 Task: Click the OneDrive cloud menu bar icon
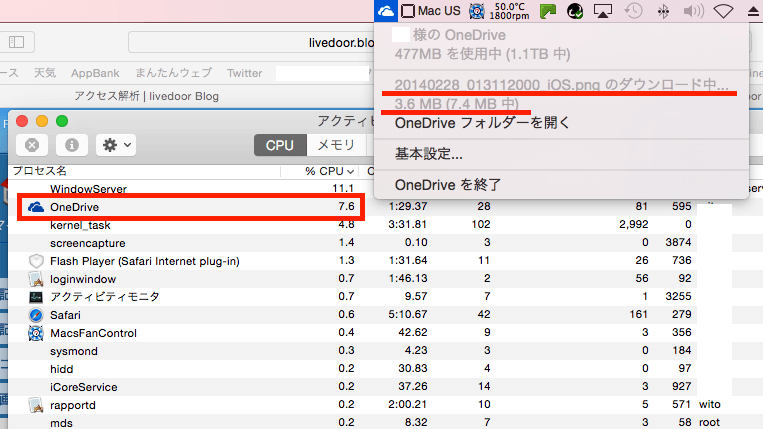click(x=386, y=11)
